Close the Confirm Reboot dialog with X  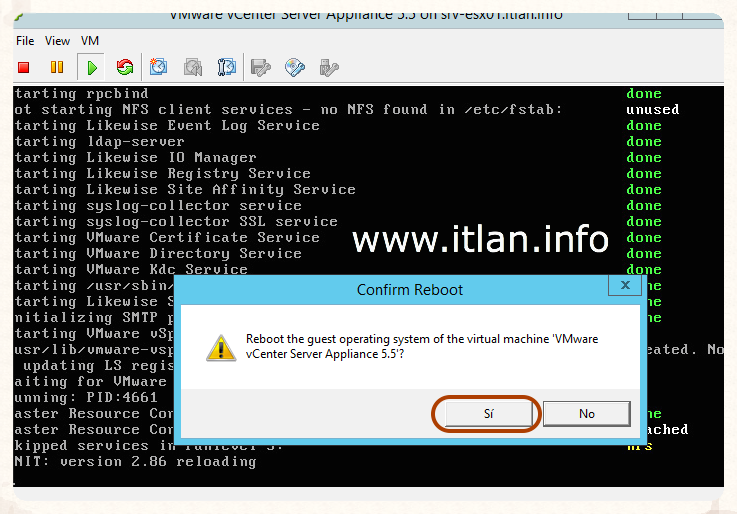(625, 286)
